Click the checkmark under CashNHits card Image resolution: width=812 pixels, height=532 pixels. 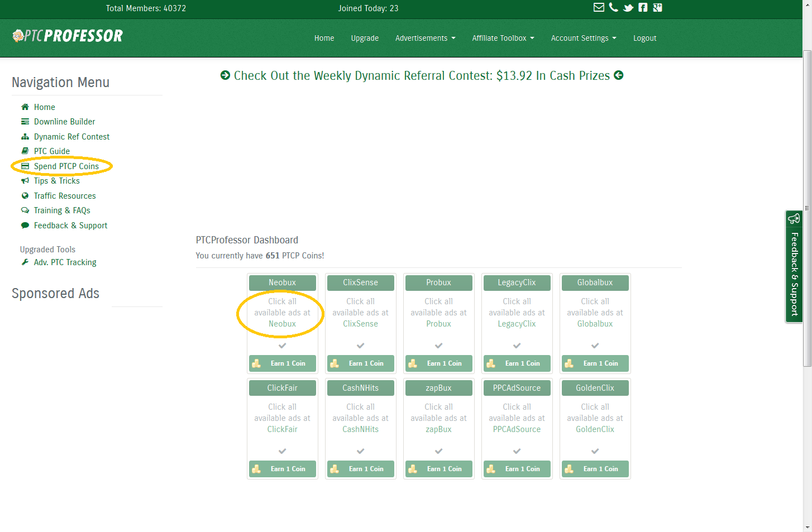361,451
